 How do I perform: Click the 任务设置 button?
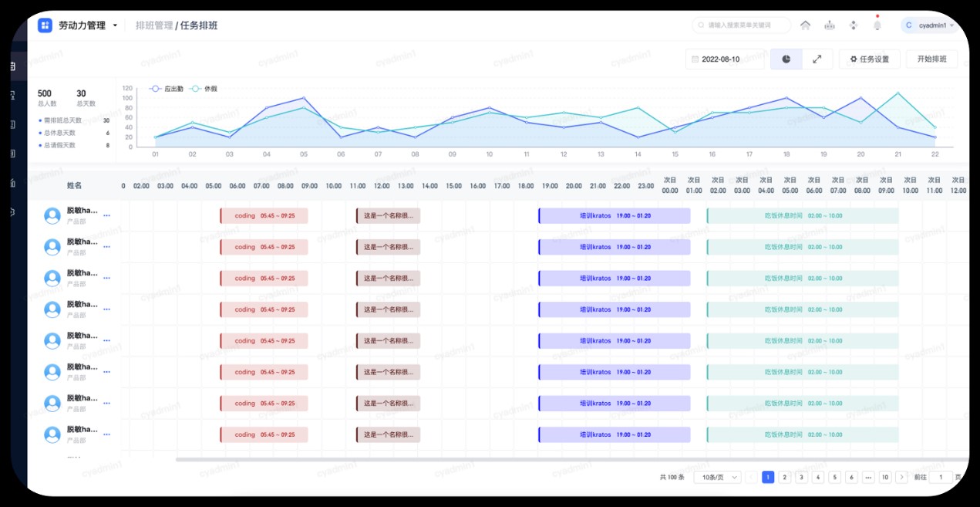869,59
